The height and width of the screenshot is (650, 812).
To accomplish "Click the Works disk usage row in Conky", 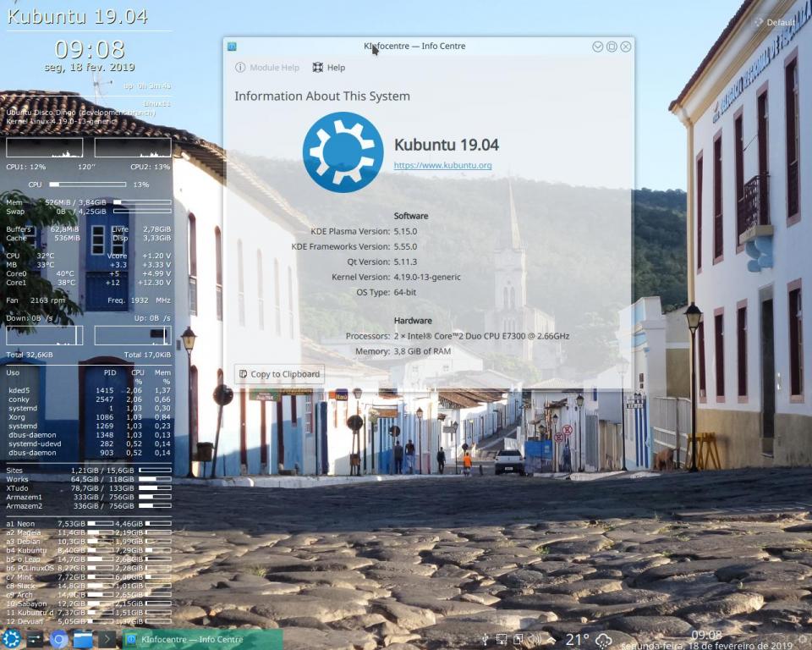I will (89, 479).
